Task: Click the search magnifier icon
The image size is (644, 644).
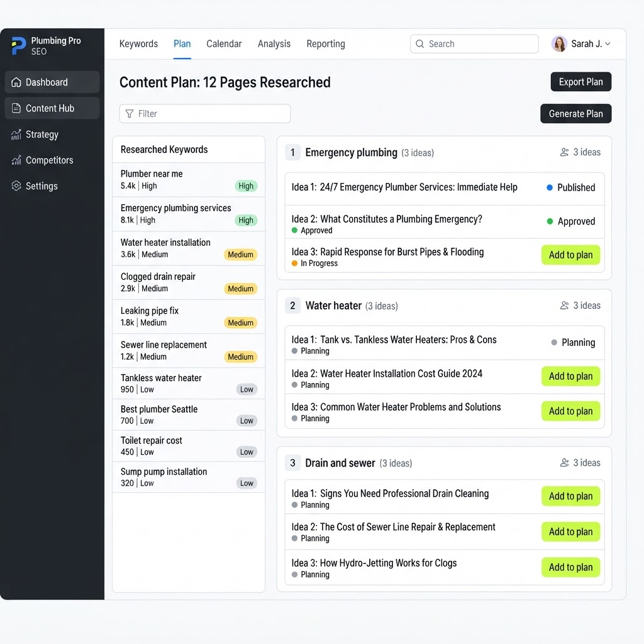Action: pos(419,44)
